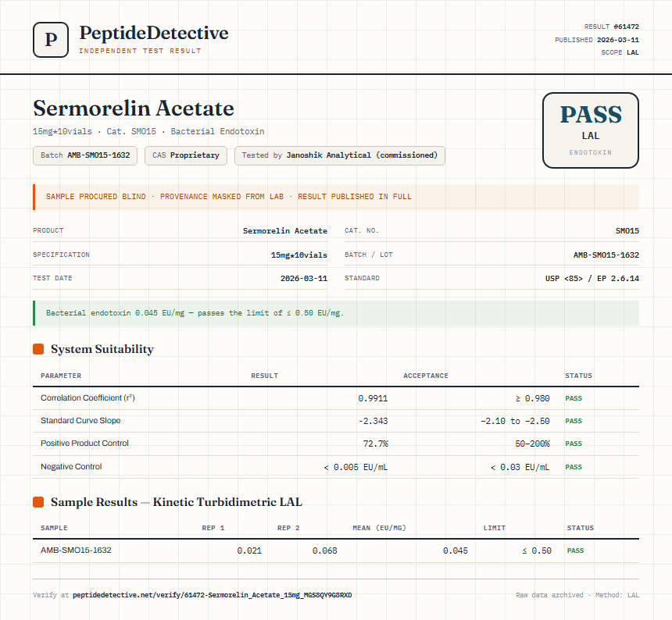The height and width of the screenshot is (620, 672).
Task: Click the Sermorelin Acetate heading
Action: [134, 109]
